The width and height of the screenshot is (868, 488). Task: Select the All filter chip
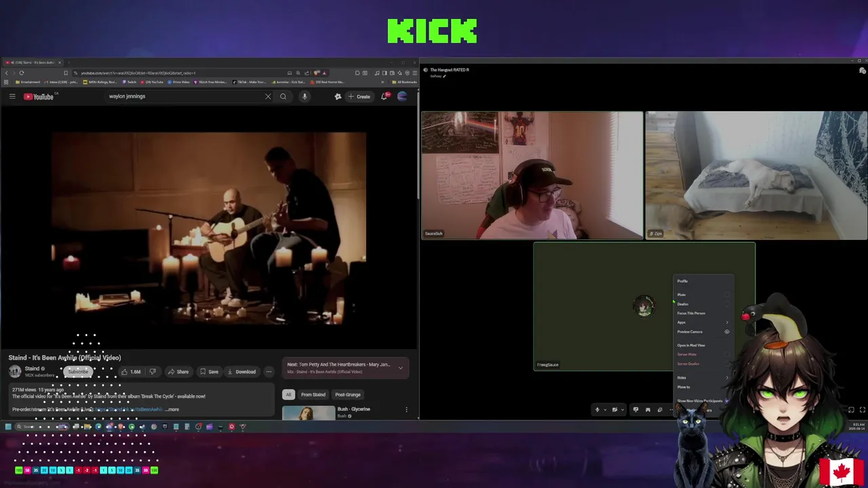(288, 394)
